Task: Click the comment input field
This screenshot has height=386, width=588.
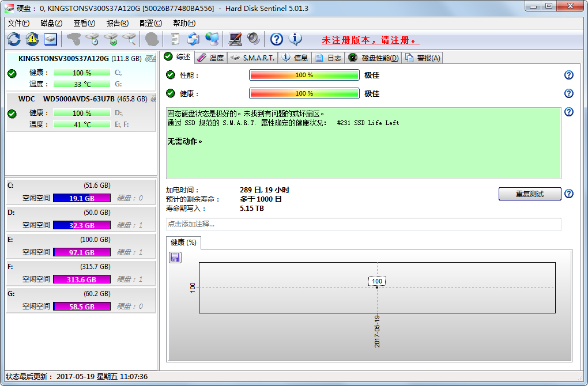Action: tap(363, 224)
